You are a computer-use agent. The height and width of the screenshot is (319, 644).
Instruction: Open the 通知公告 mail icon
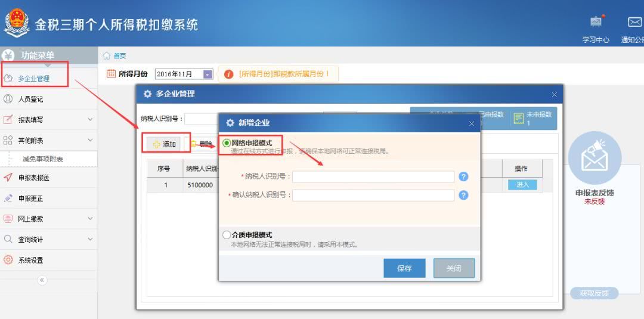click(634, 22)
